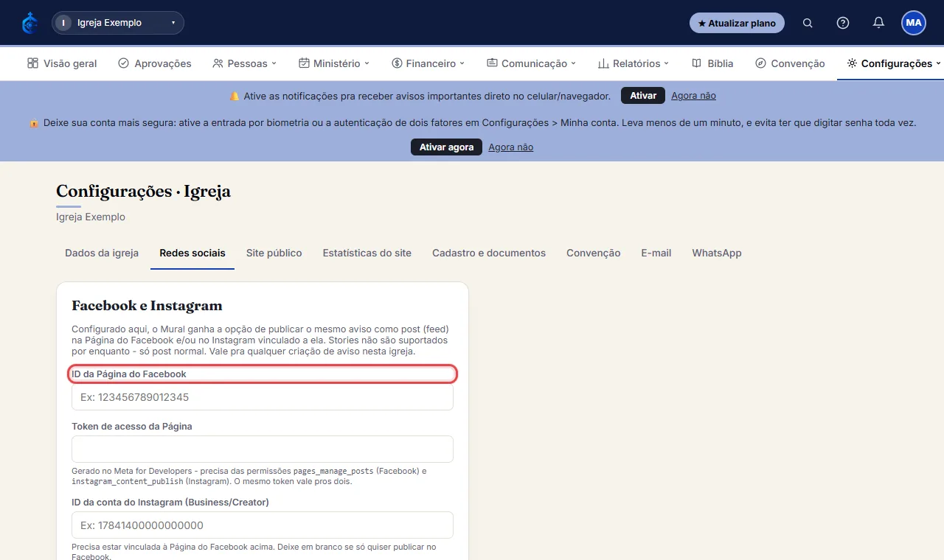Switch to the Site público tab
The height and width of the screenshot is (560, 944).
point(274,253)
